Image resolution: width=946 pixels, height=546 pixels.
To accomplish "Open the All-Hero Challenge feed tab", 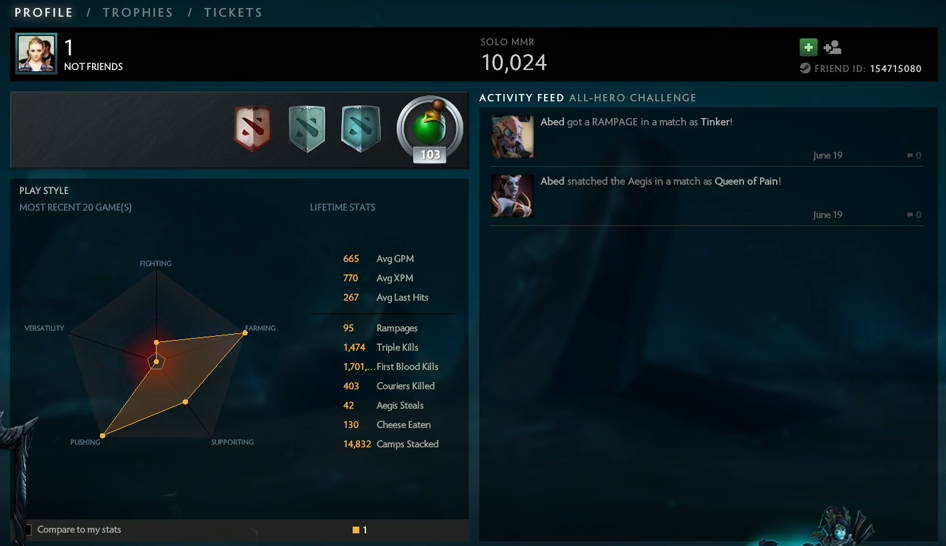I will coord(632,98).
